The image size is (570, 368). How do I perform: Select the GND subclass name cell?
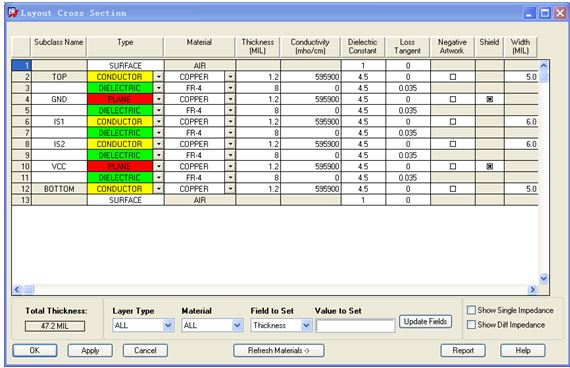tap(59, 99)
